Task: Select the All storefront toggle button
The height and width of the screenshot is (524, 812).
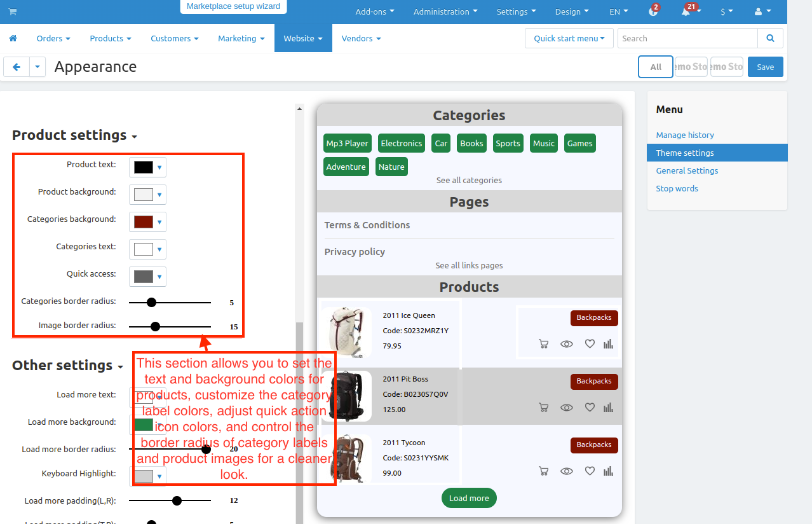Action: (x=655, y=67)
